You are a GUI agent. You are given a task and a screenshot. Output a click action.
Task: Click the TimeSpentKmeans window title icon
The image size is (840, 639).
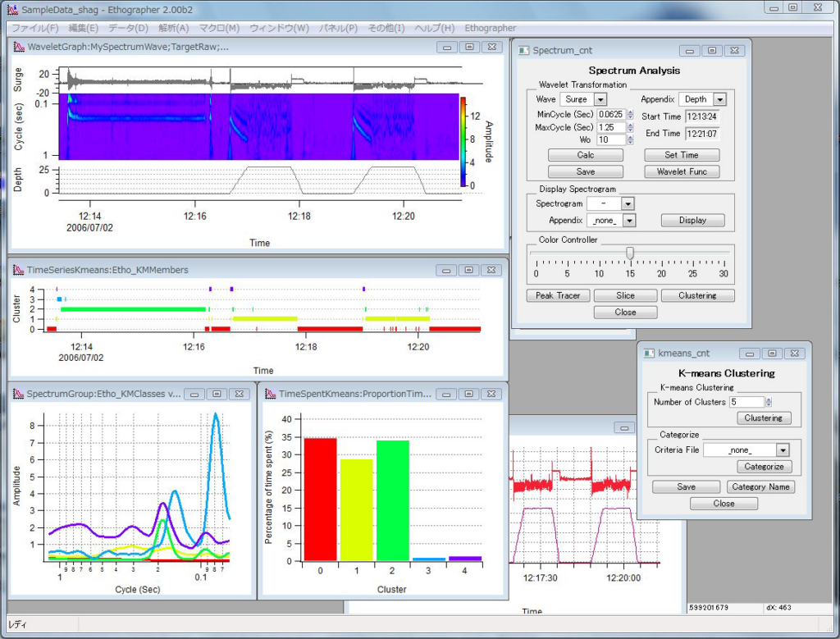tap(269, 394)
